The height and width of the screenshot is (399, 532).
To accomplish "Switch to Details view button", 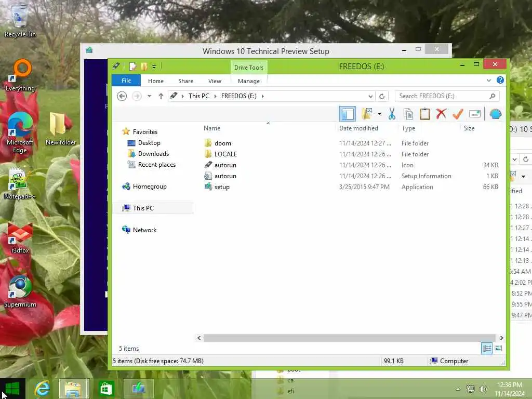I will click(486, 349).
